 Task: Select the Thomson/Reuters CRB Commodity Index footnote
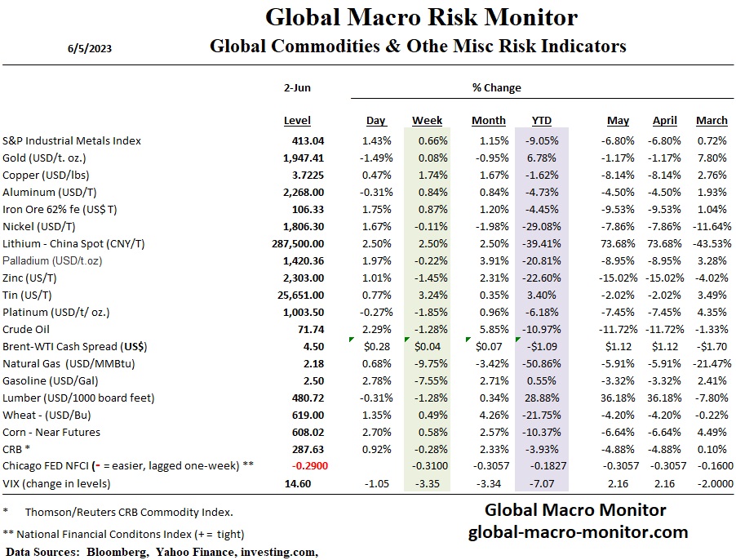coord(129,512)
